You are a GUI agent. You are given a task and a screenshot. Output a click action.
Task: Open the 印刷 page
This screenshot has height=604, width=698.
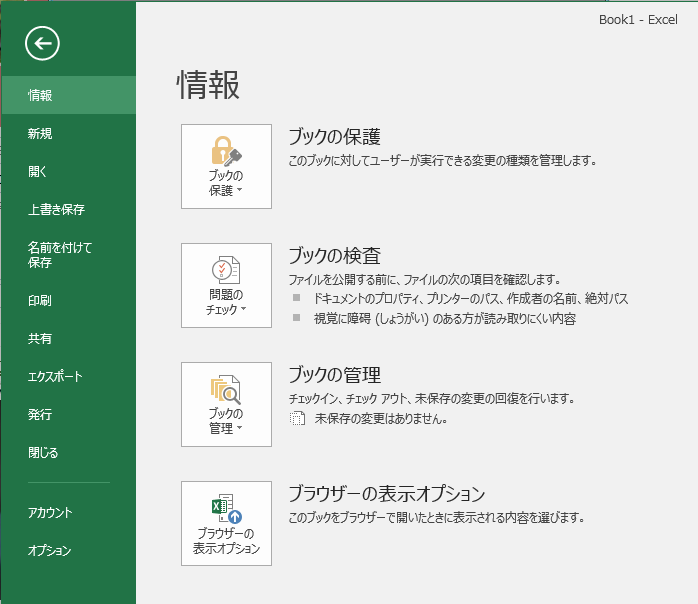[x=69, y=300]
